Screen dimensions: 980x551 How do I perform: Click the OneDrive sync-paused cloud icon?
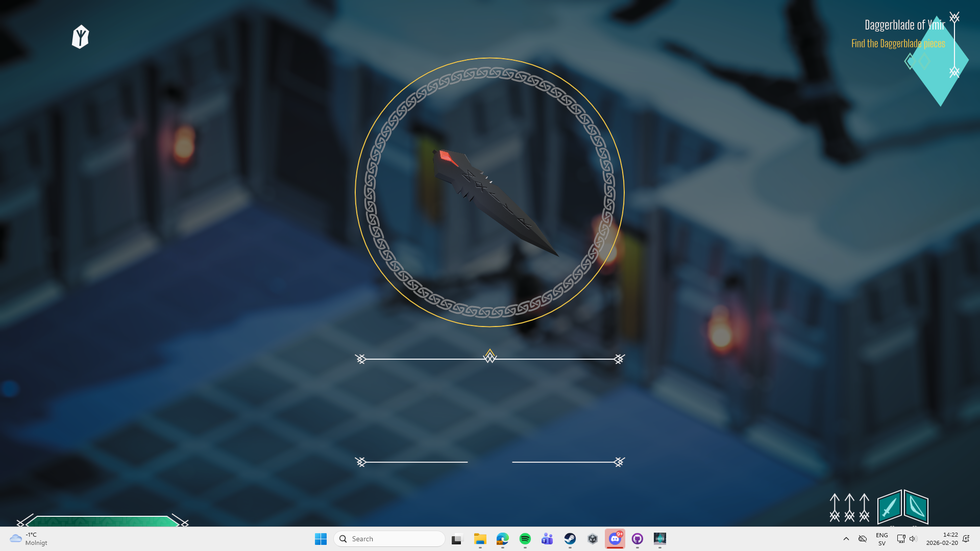point(863,539)
